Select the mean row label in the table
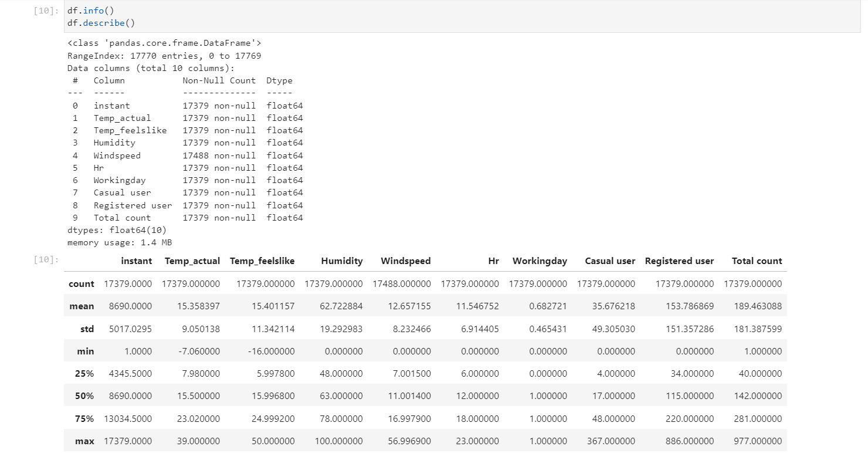868x453 pixels. point(82,306)
